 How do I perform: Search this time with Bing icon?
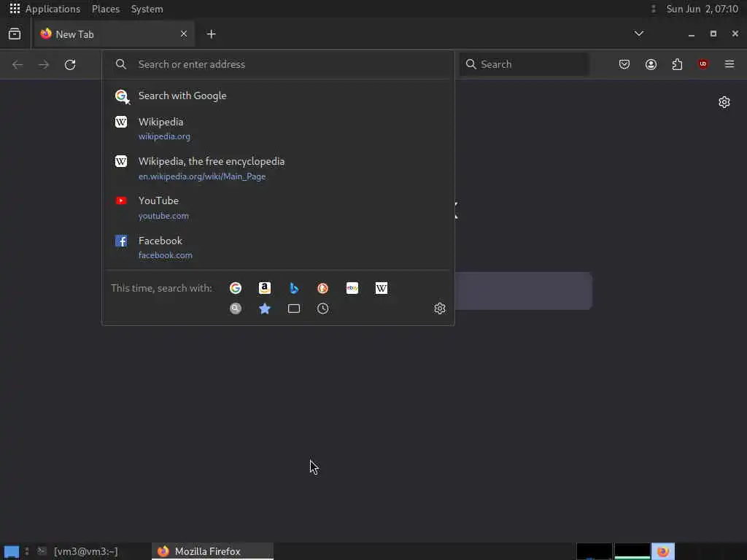[294, 288]
